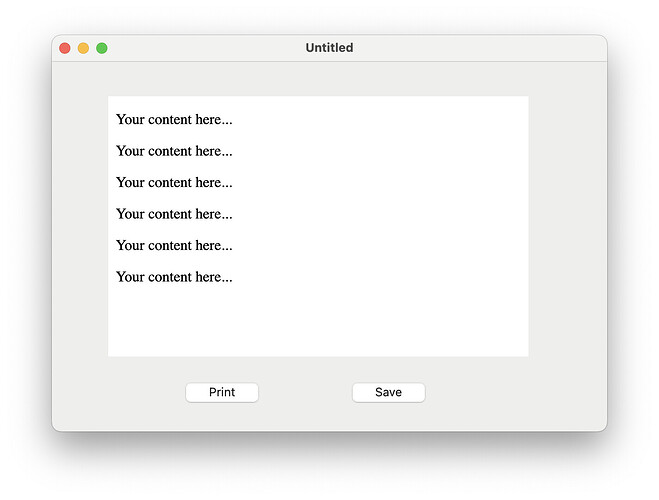
Task: Click the Untitled window title text
Action: point(329,48)
